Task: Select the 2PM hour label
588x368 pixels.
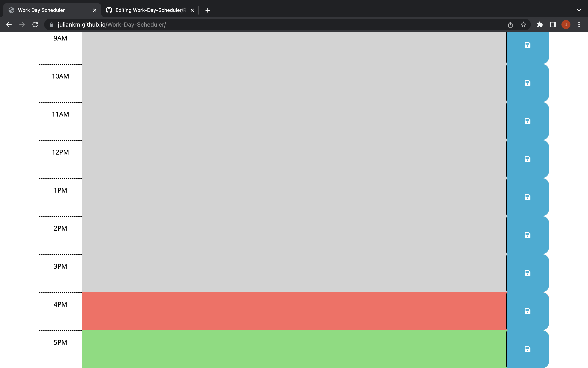Action: pos(60,228)
